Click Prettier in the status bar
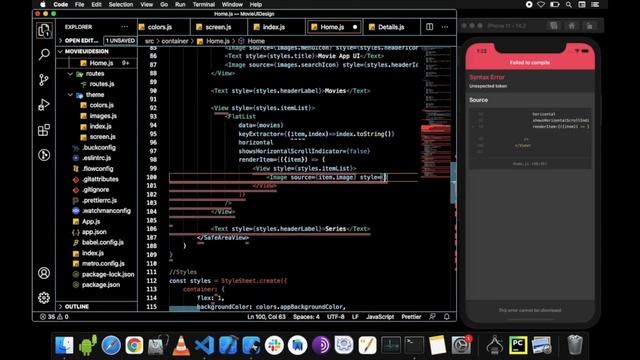 (411, 317)
